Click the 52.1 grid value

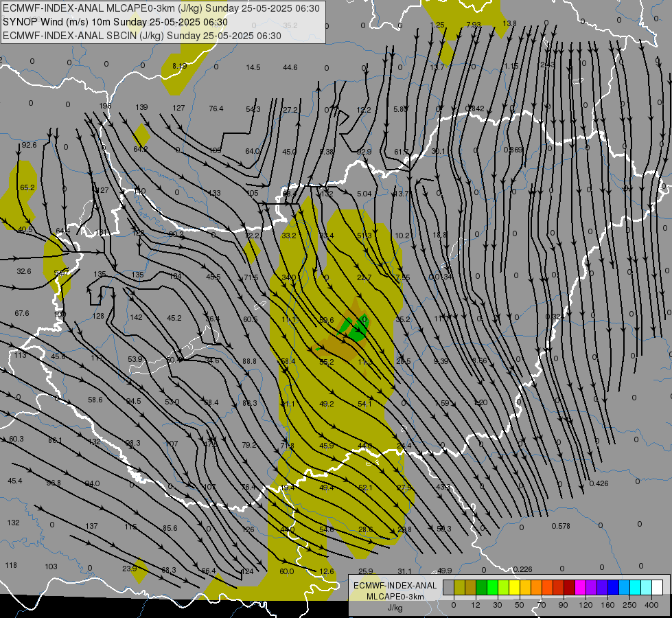(x=365, y=488)
